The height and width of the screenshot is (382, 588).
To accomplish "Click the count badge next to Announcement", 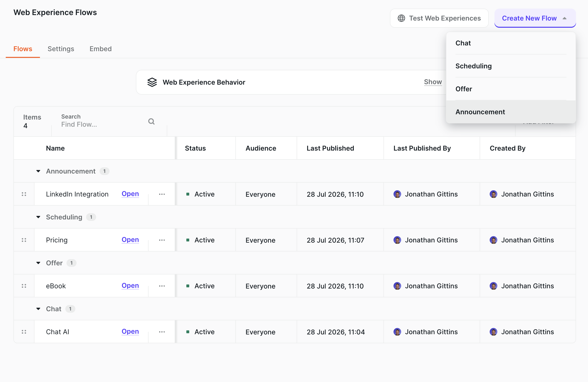I will point(105,171).
